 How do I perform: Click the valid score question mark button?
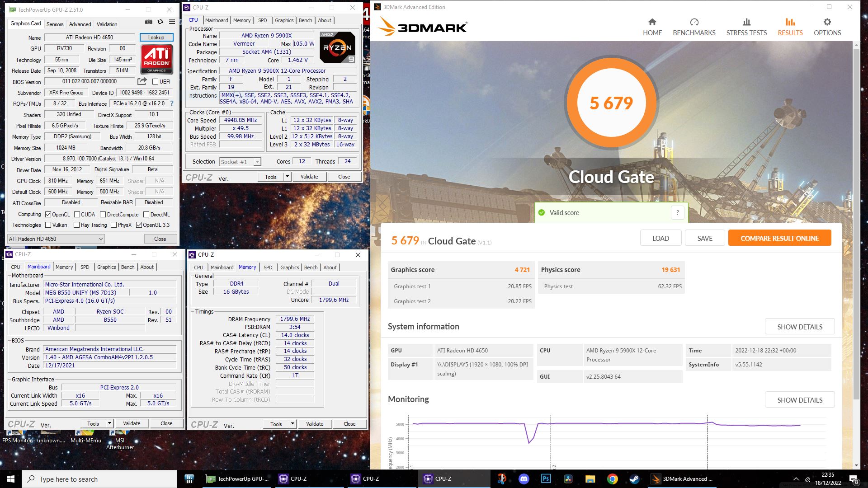pyautogui.click(x=677, y=213)
